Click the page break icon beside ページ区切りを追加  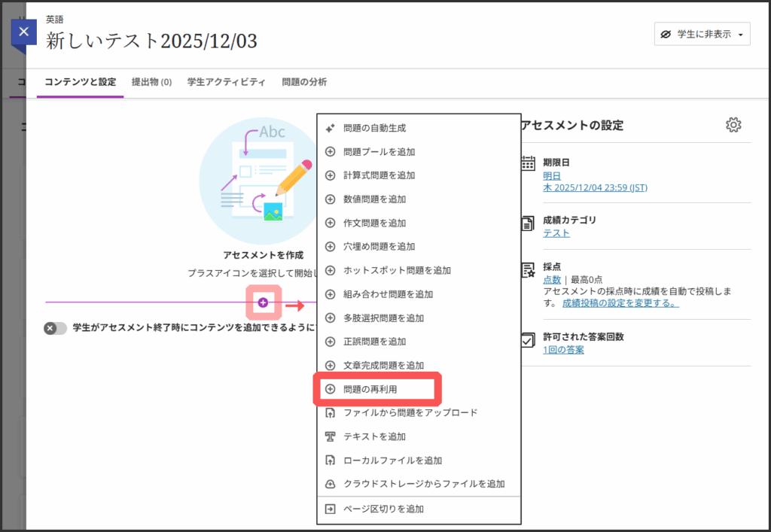[330, 509]
